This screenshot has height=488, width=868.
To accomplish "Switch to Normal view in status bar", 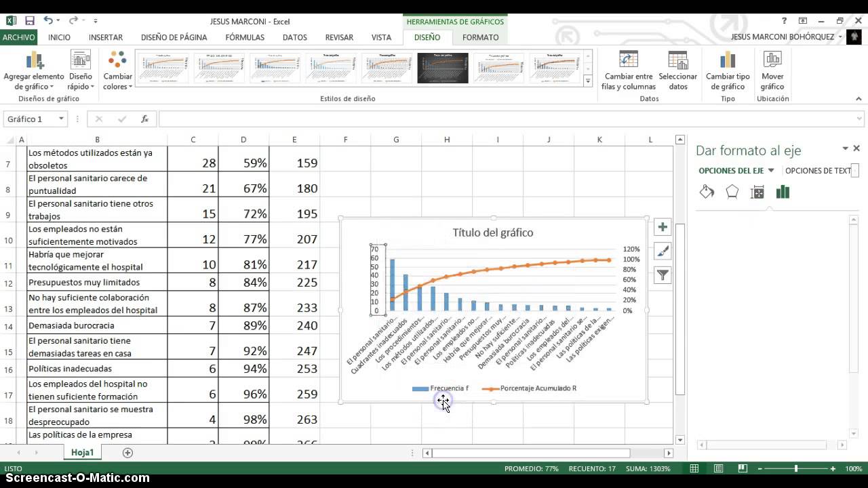I will click(x=694, y=468).
